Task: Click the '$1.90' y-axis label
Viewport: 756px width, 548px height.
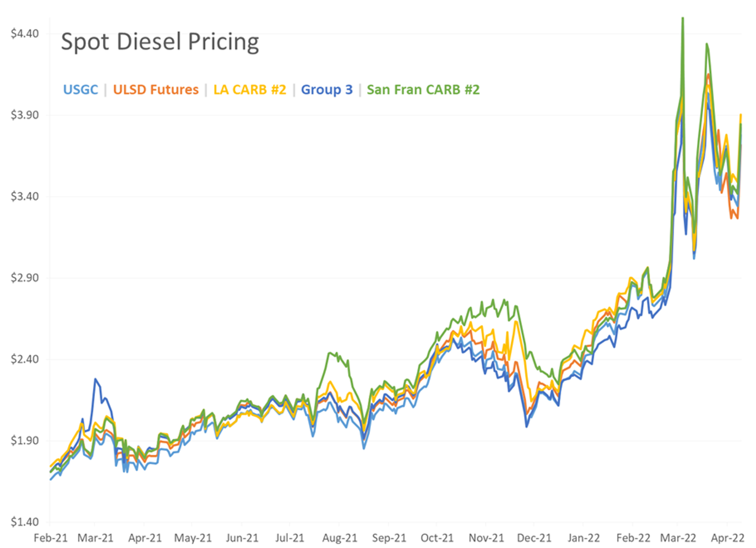Action: 25,441
